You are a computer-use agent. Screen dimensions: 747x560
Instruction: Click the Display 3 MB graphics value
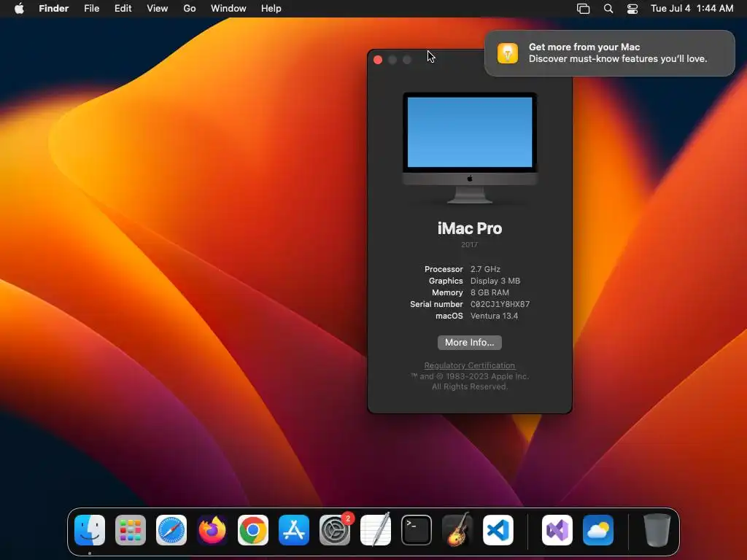click(495, 281)
